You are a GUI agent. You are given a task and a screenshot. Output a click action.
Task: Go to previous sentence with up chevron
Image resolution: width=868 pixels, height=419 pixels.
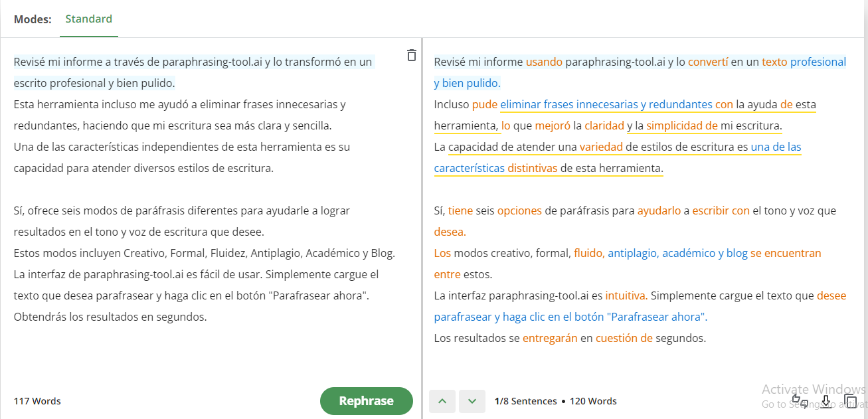tap(442, 401)
